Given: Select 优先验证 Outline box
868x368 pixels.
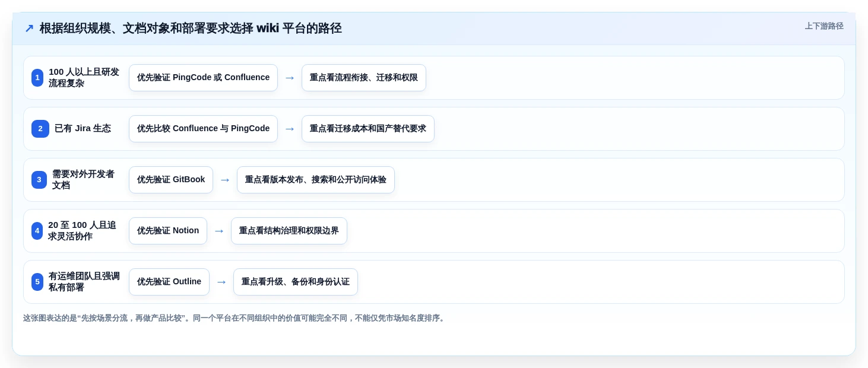Looking at the screenshot, I should 169,282.
